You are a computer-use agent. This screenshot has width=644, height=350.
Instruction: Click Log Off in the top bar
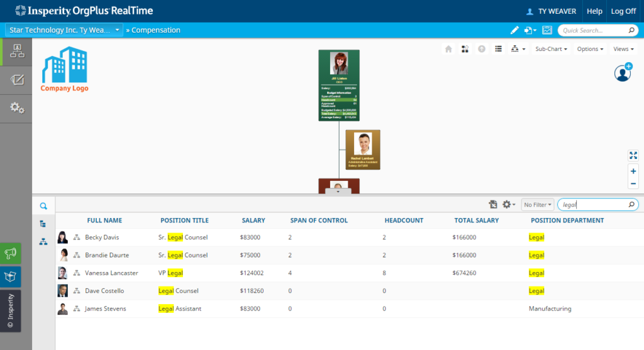pyautogui.click(x=623, y=11)
